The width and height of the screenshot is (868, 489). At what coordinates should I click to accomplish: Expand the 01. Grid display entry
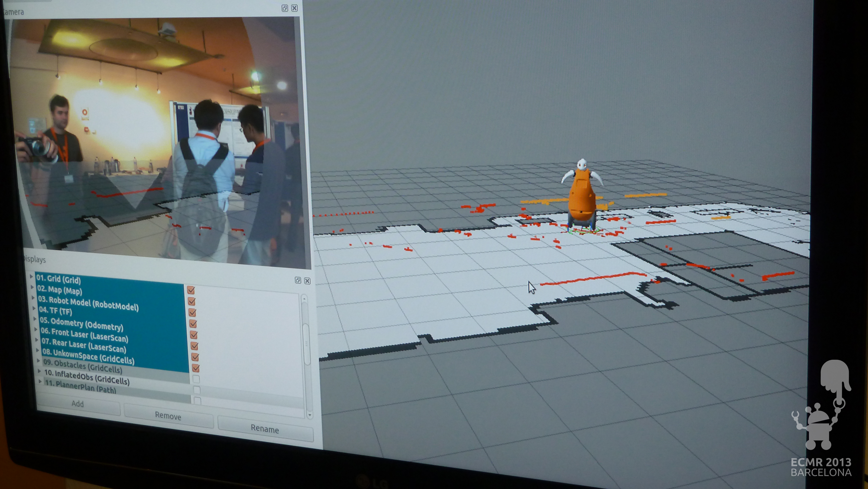[31, 276]
